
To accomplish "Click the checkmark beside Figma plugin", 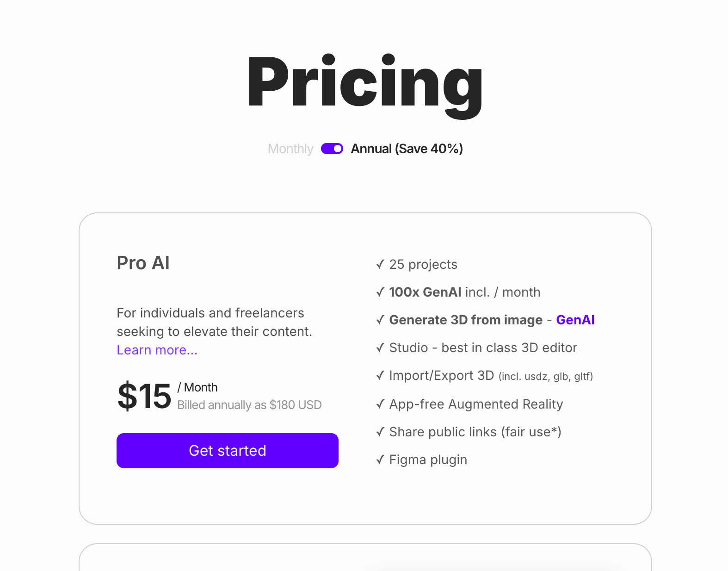I will [x=380, y=459].
